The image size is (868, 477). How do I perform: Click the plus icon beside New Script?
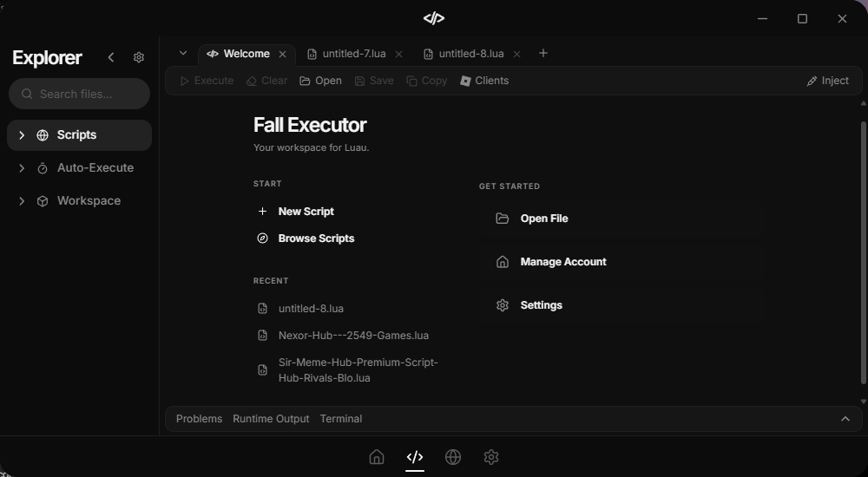pos(262,212)
